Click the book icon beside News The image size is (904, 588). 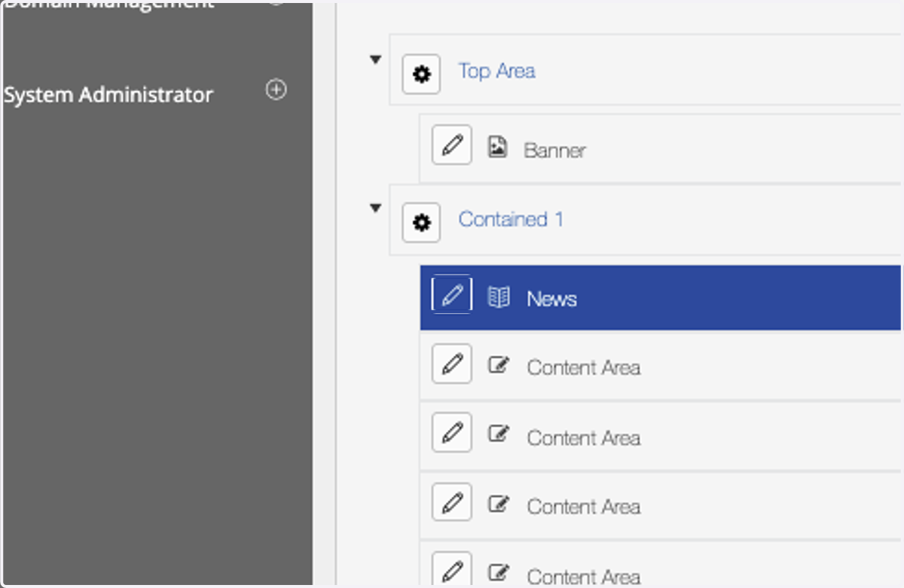click(x=499, y=297)
